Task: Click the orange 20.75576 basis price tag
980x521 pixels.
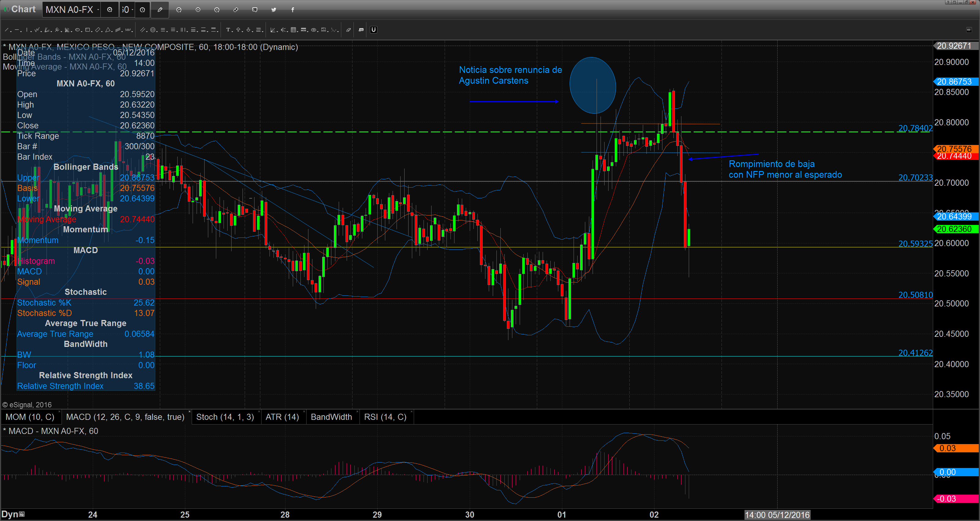Action: 956,149
